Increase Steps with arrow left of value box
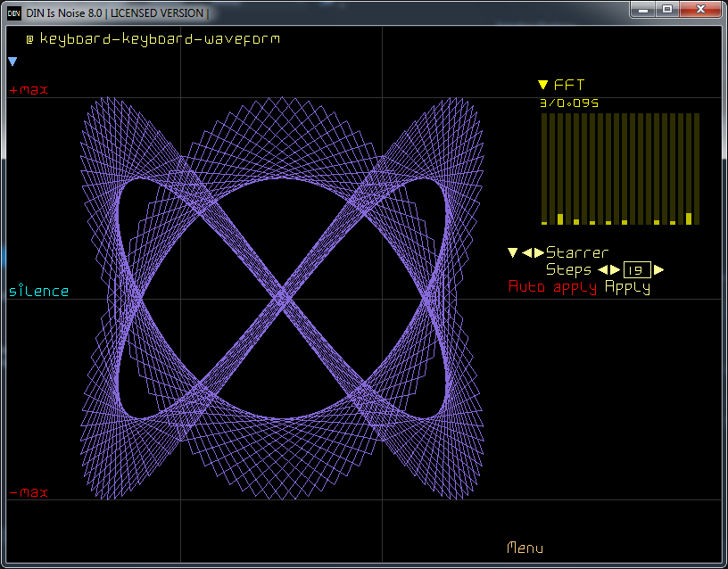The image size is (728, 569). coord(615,269)
